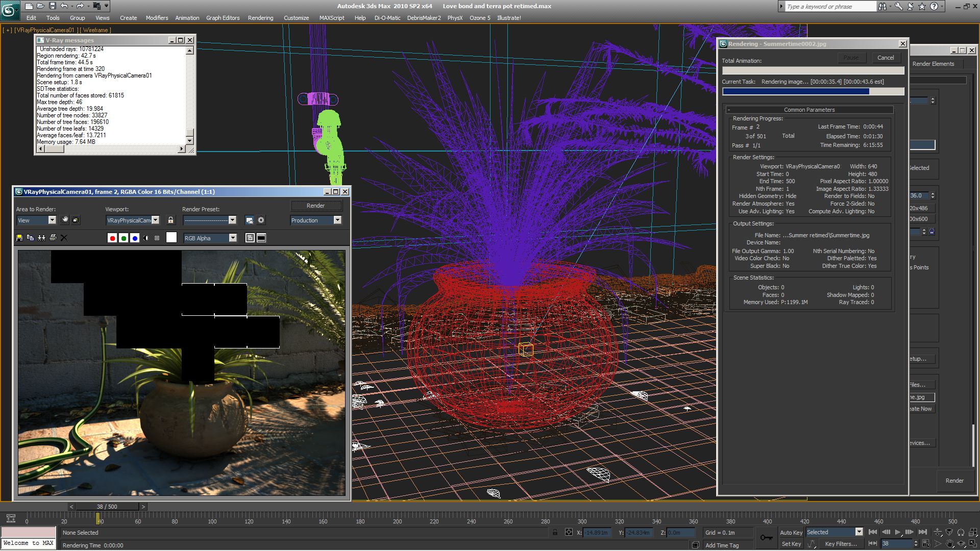Clear the rendered image with X icon
The image size is (980, 551).
(64, 238)
